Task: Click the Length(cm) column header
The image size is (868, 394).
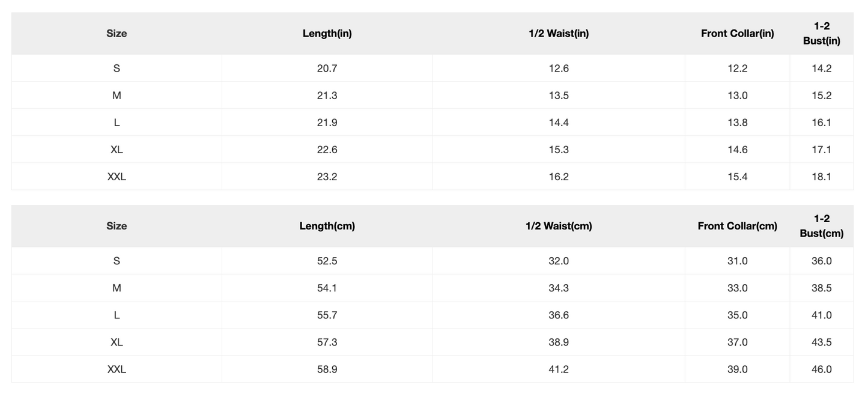Action: tap(327, 226)
